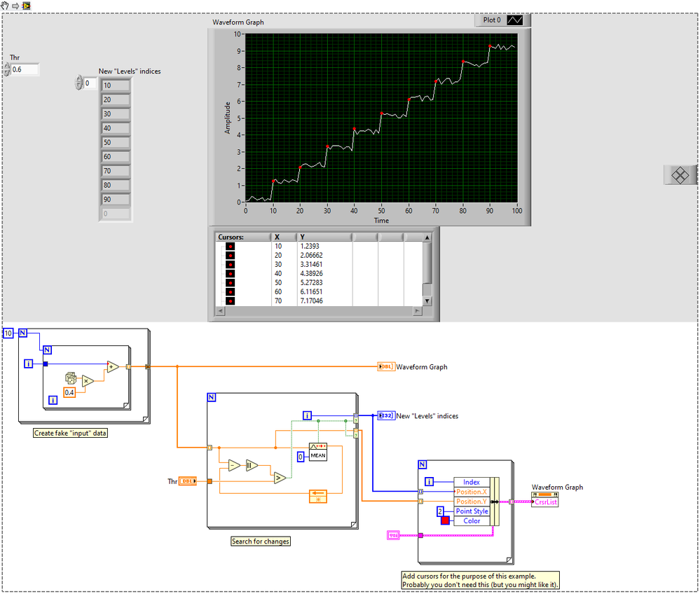Click the i terminal in the cursor loop
Viewport: 700px width, 594px height.
click(x=429, y=481)
